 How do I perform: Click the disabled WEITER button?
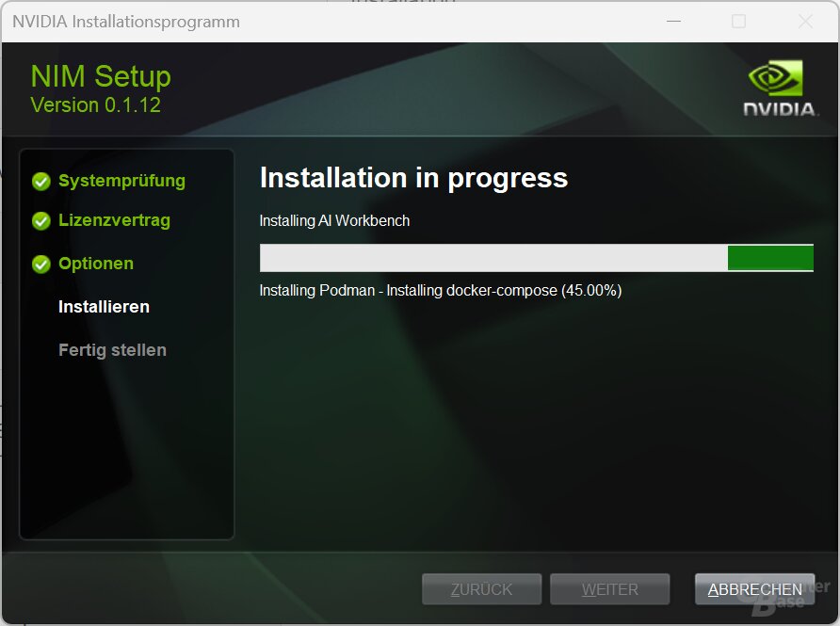[609, 588]
